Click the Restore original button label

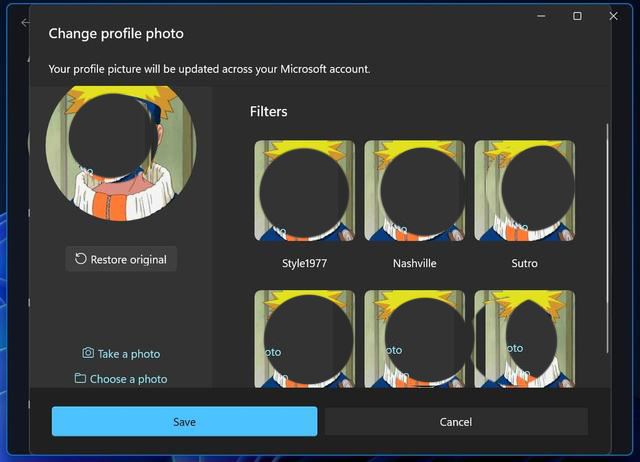point(128,259)
